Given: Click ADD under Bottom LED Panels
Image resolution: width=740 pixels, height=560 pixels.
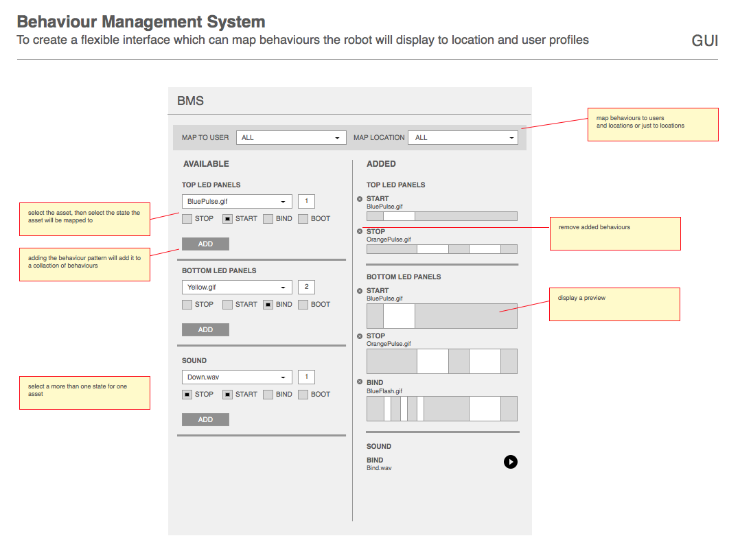Looking at the screenshot, I should [206, 330].
